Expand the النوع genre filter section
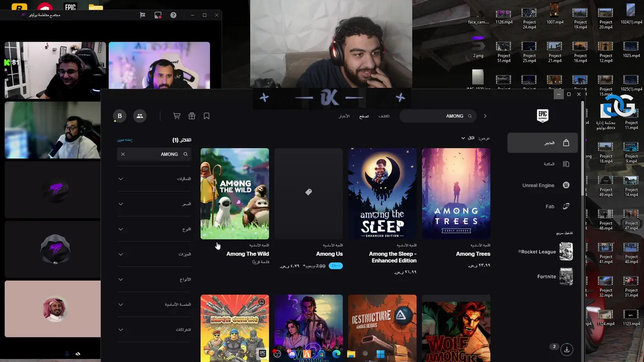Image resolution: width=644 pixels, height=362 pixels. [x=154, y=229]
